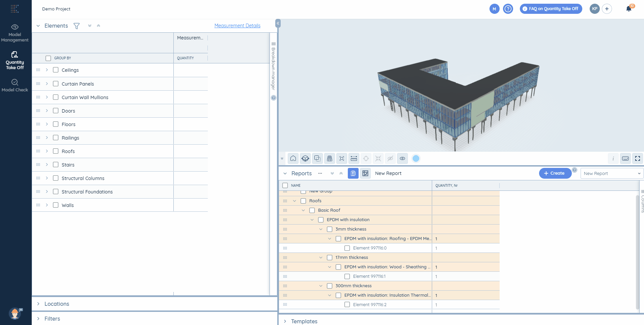Open the Columns side tab
Screen dimensions: 644x325
pos(642,202)
